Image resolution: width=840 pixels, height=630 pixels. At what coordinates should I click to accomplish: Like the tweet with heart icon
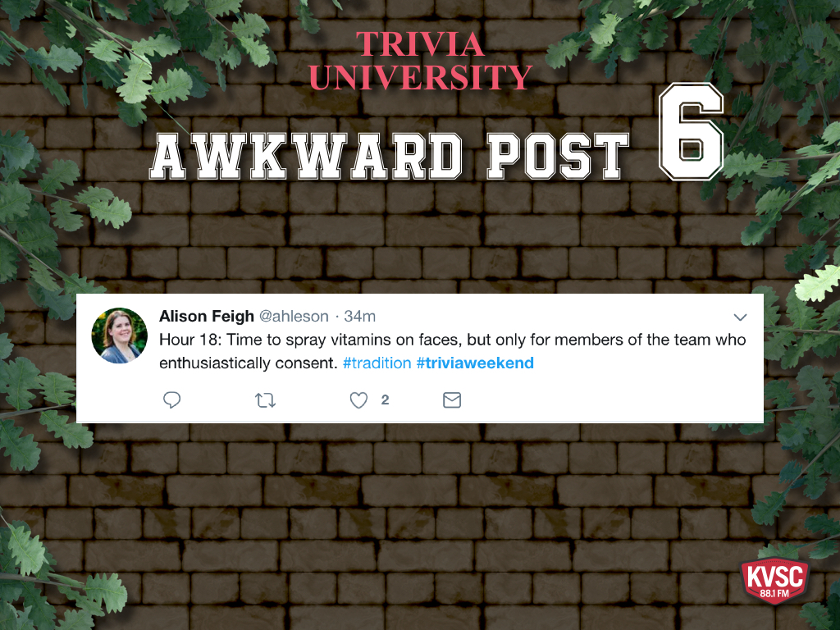[x=358, y=400]
